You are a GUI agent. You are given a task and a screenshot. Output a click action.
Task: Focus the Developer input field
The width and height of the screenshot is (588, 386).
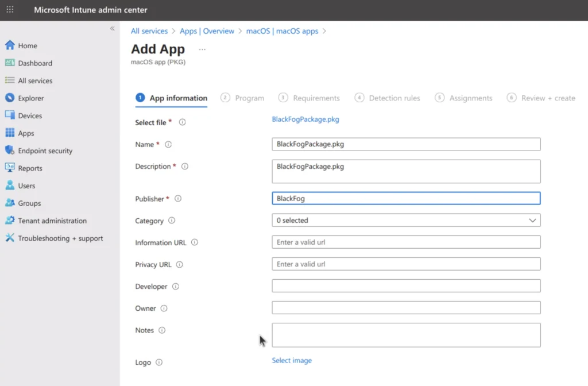point(406,286)
